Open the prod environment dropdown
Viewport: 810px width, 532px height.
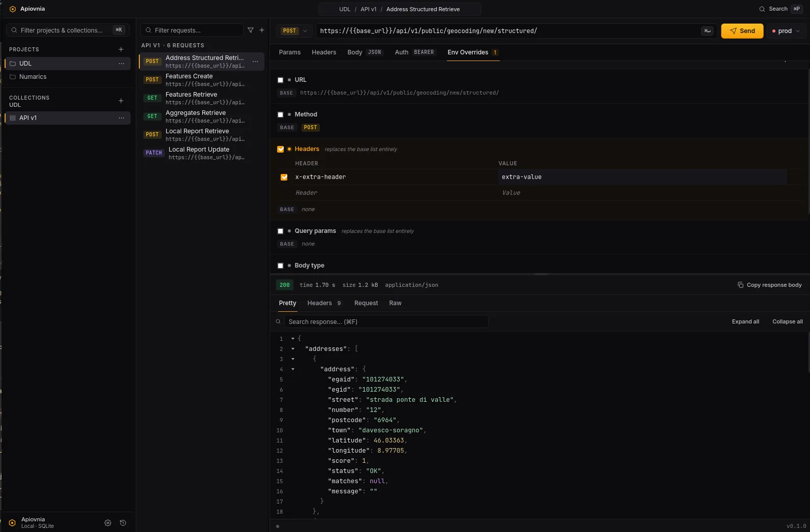[x=787, y=31]
